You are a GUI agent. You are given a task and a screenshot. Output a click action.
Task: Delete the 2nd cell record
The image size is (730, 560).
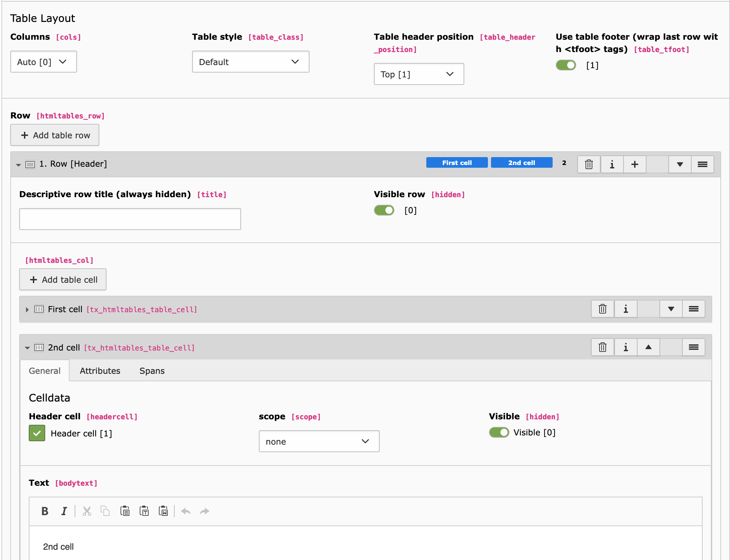602,347
